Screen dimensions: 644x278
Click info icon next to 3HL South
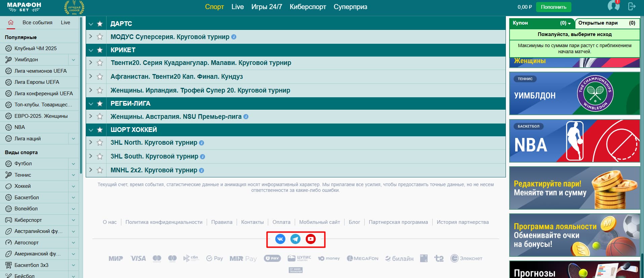(202, 157)
